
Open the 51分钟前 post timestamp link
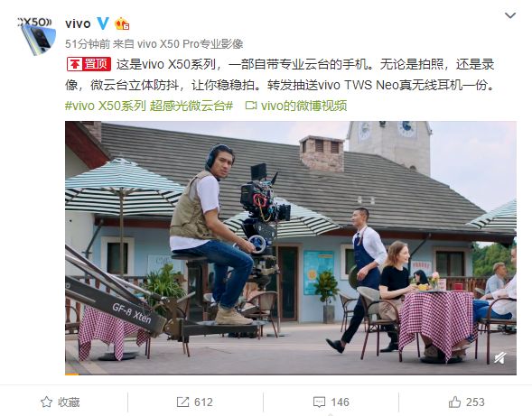pos(88,43)
